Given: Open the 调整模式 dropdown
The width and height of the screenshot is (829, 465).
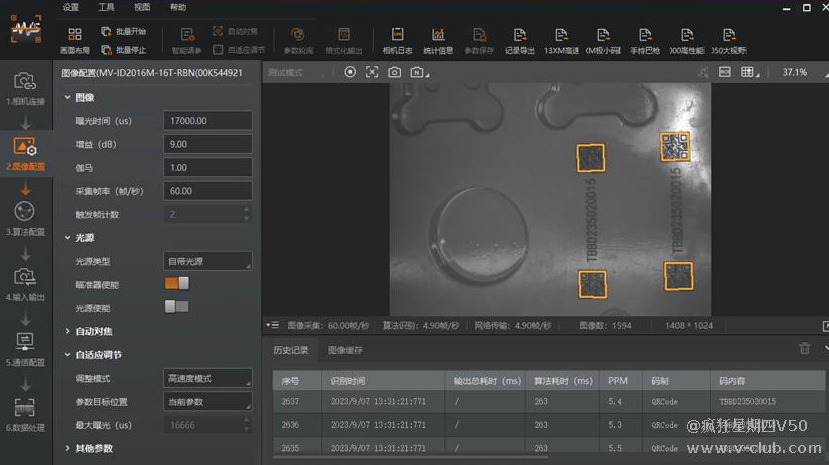Looking at the screenshot, I should coord(208,378).
